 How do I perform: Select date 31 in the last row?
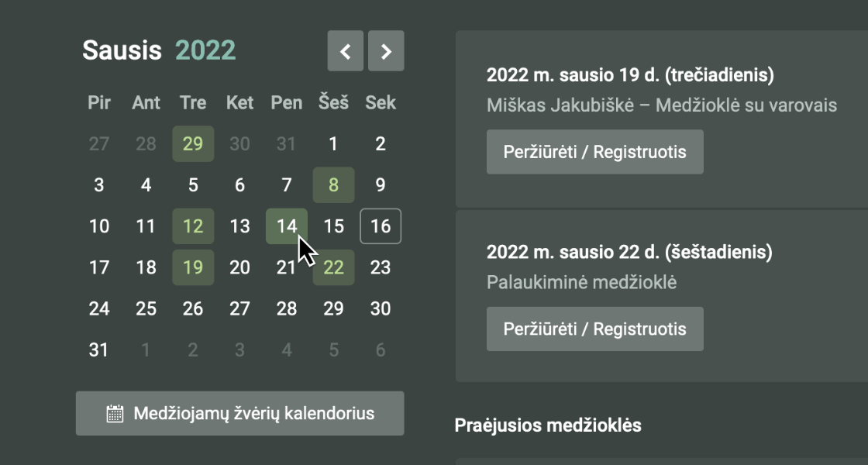coord(99,350)
